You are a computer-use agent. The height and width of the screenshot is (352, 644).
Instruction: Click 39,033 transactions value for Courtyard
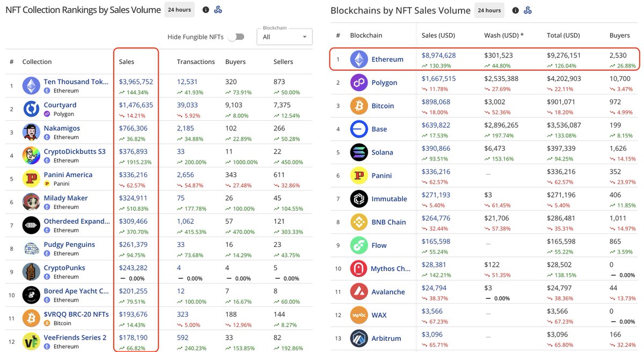[187, 105]
